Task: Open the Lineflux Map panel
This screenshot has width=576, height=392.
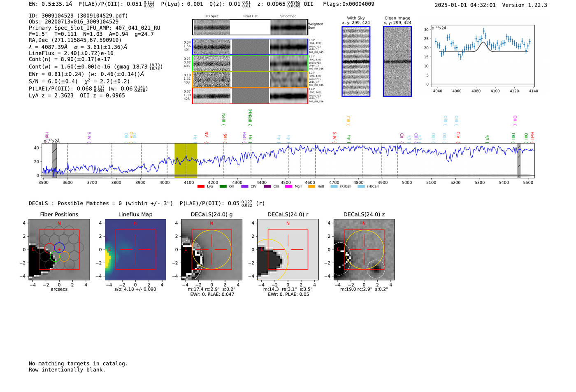Action: click(x=135, y=249)
